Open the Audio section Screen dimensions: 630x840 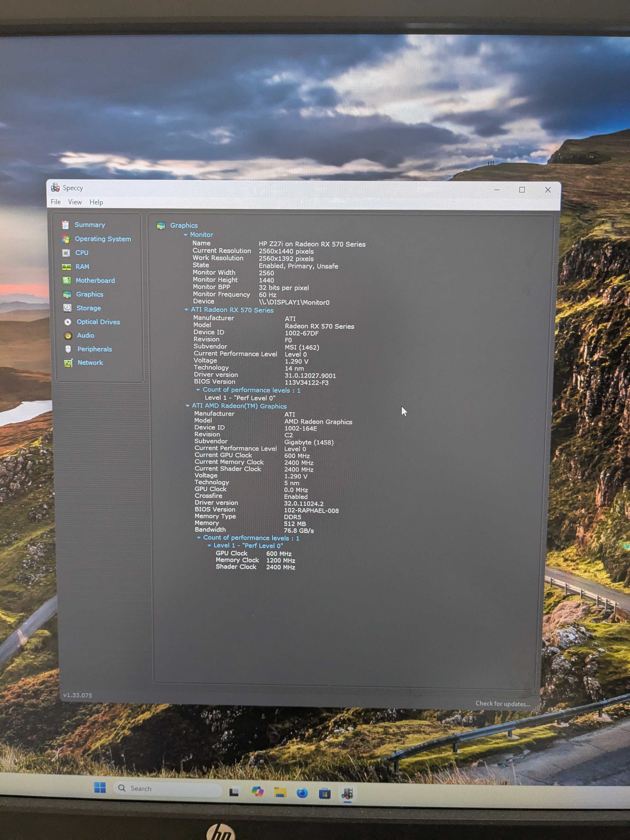point(86,336)
